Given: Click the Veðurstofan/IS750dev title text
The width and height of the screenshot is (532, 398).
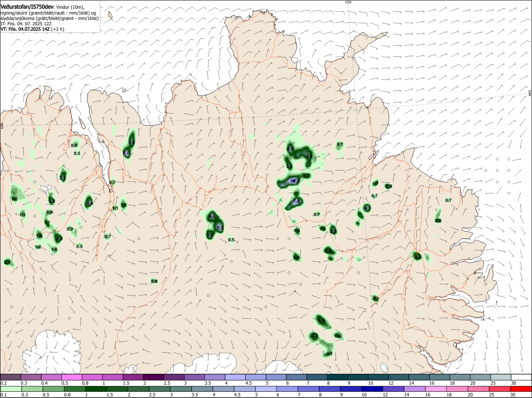Looking at the screenshot, I should click(27, 7).
